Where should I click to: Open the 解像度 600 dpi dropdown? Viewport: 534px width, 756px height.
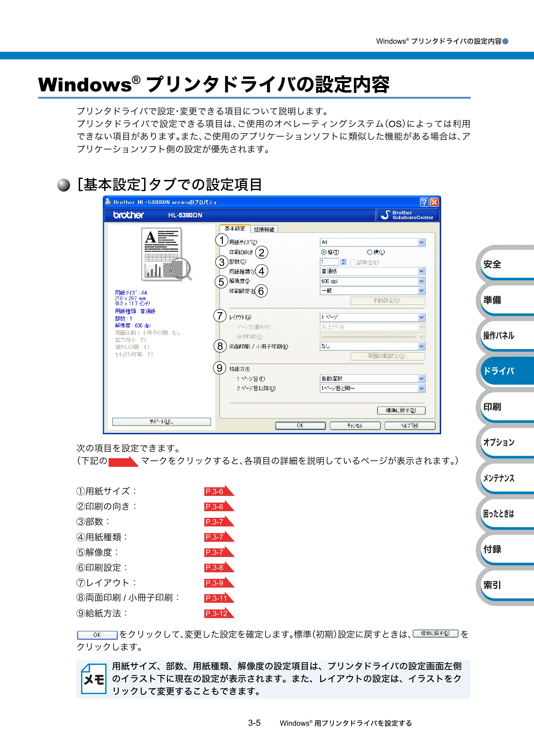(372, 281)
